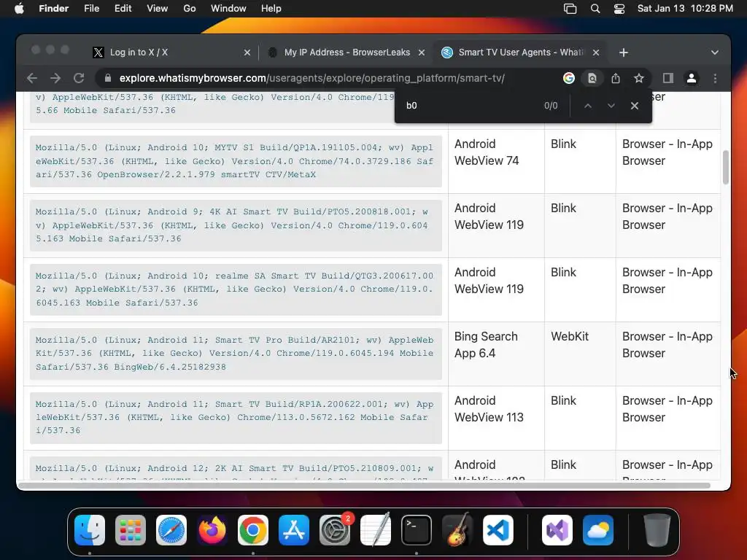Open a new browser tab
The width and height of the screenshot is (747, 560).
624,52
